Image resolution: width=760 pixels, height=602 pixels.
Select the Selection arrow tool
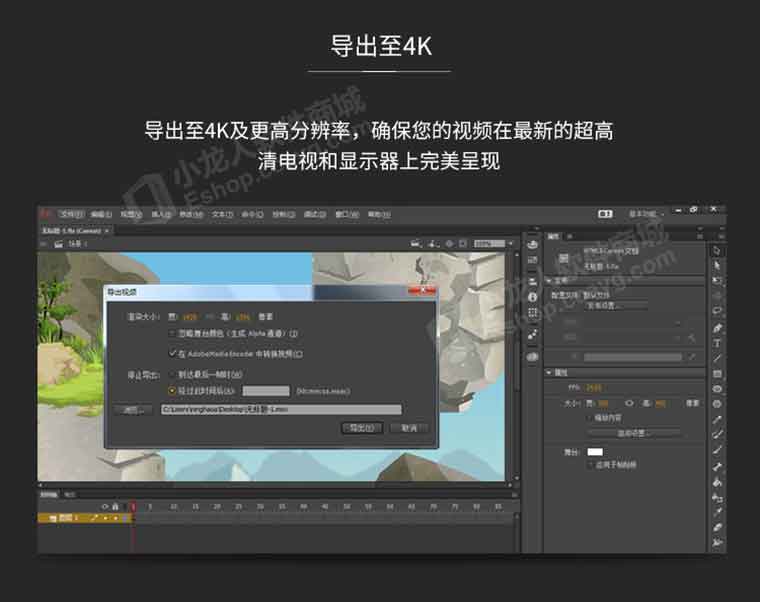(718, 250)
